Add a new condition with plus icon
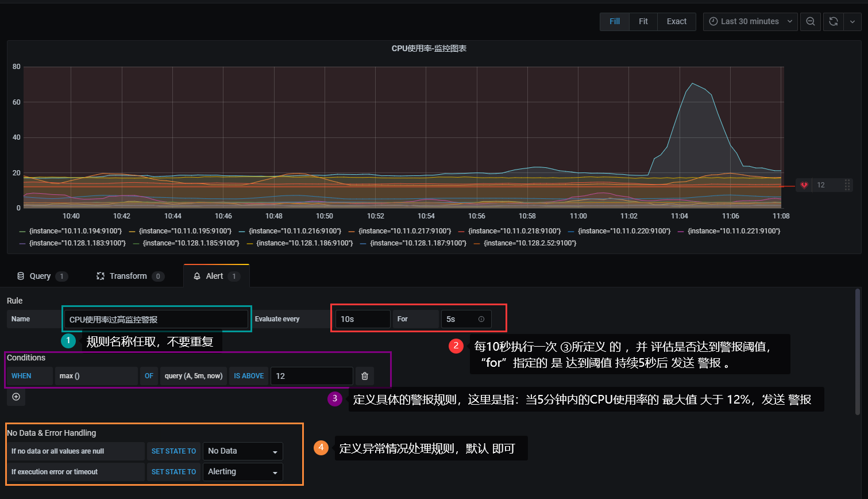 16,397
